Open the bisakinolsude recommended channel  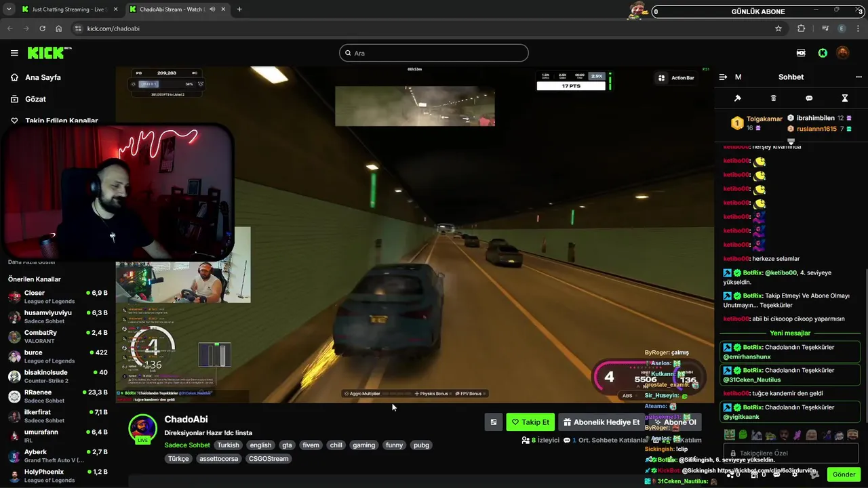[58, 376]
